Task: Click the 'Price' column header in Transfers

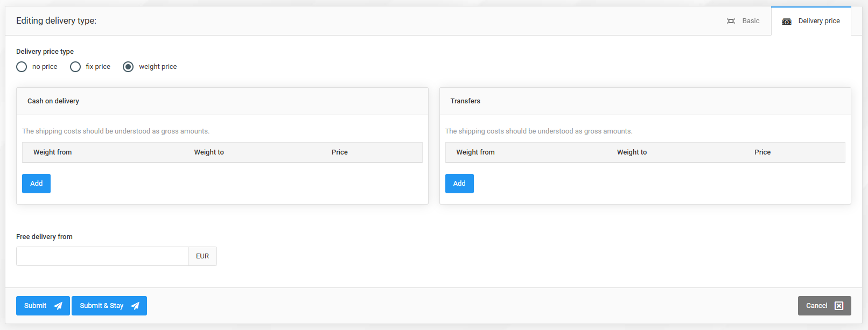Action: click(x=762, y=152)
